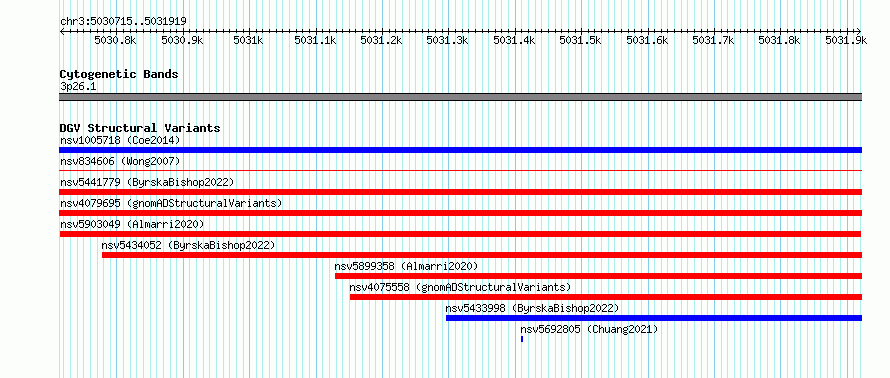The image size is (890, 378).
Task: Click the 5031.1k ruler position
Action: [315, 40]
